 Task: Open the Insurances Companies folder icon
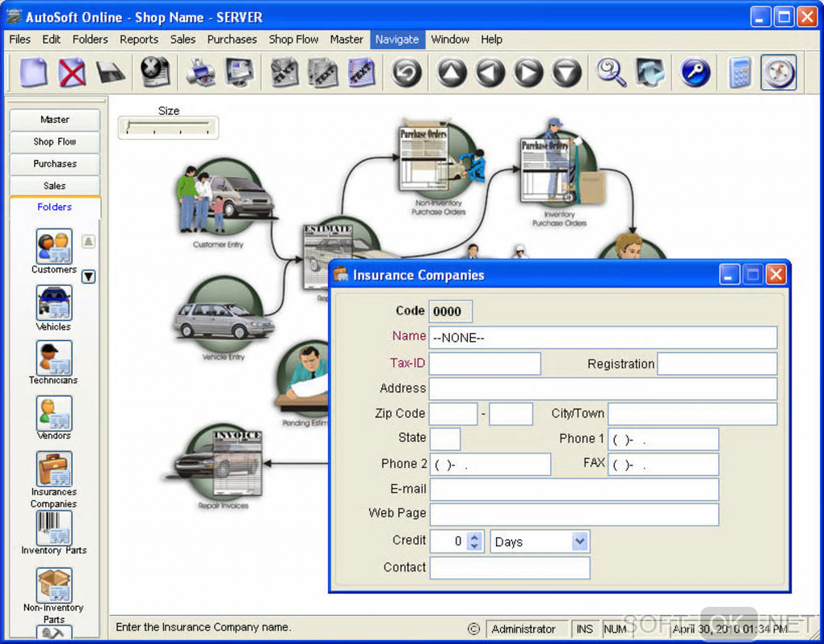54,469
